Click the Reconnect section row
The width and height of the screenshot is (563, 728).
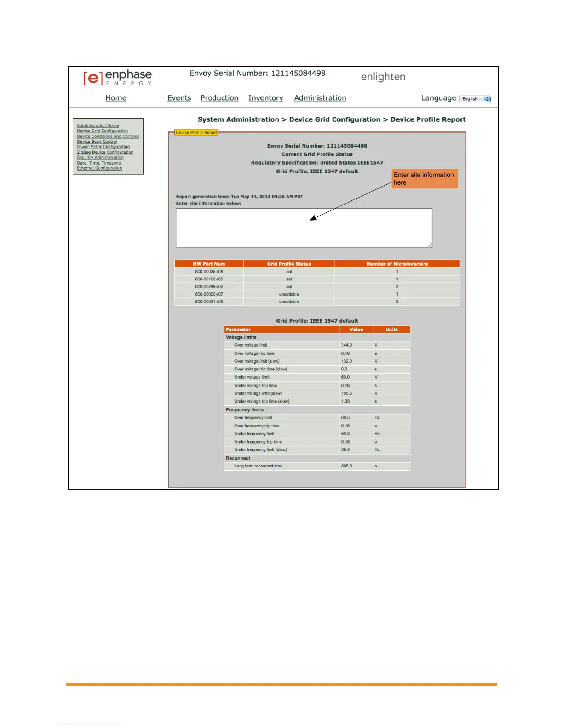point(317,458)
